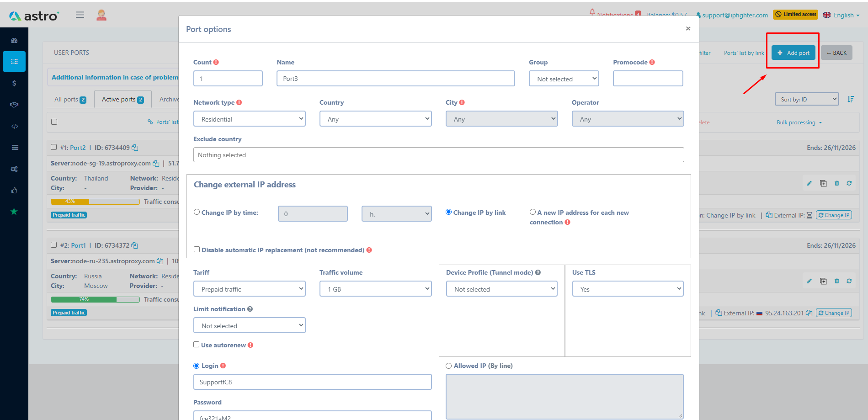Viewport: 868px width, 420px height.
Task: Open the English language menu
Action: [x=841, y=15]
